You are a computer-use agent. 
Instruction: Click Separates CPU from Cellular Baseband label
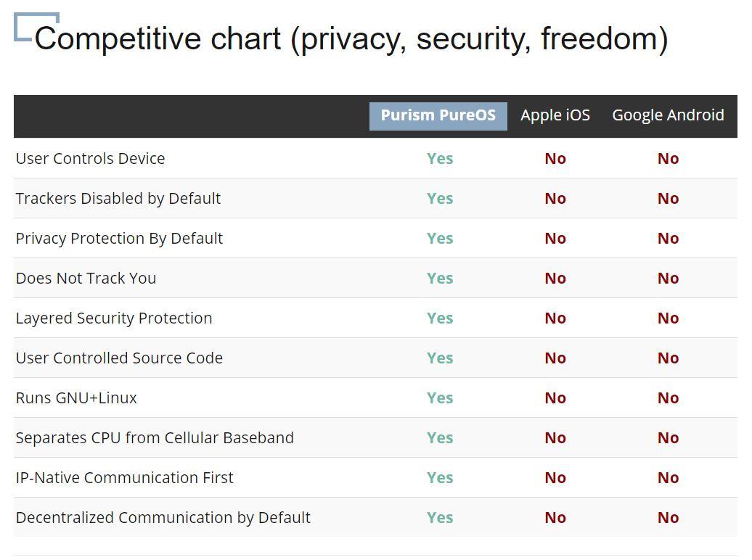pyautogui.click(x=155, y=437)
